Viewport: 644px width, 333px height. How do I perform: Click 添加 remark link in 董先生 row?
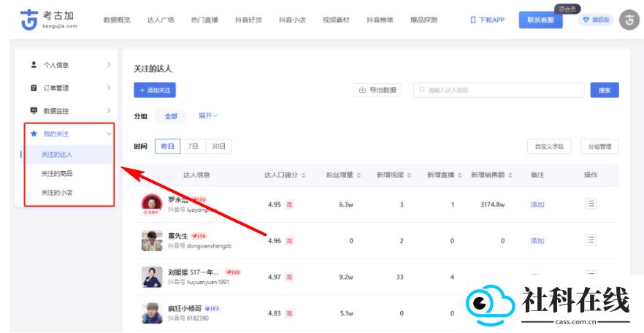coord(537,240)
